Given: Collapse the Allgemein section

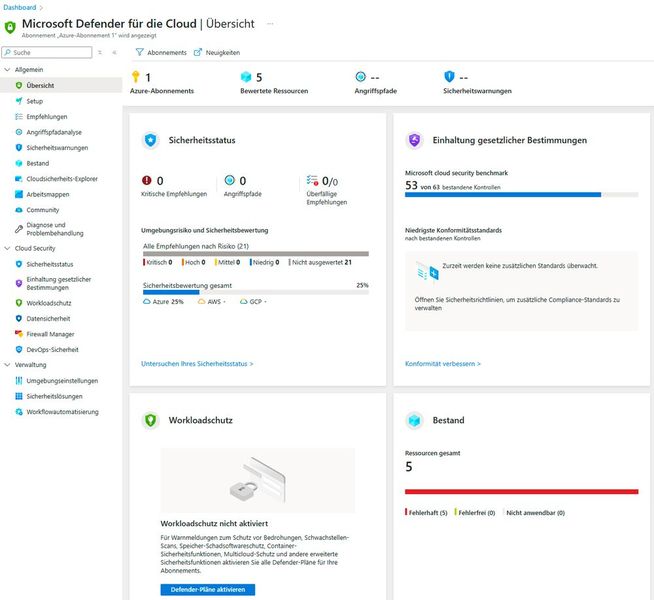Looking at the screenshot, I should click(7, 70).
